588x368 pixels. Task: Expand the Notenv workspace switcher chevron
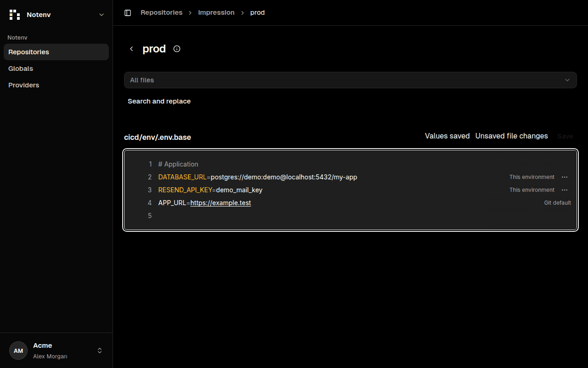coord(102,15)
